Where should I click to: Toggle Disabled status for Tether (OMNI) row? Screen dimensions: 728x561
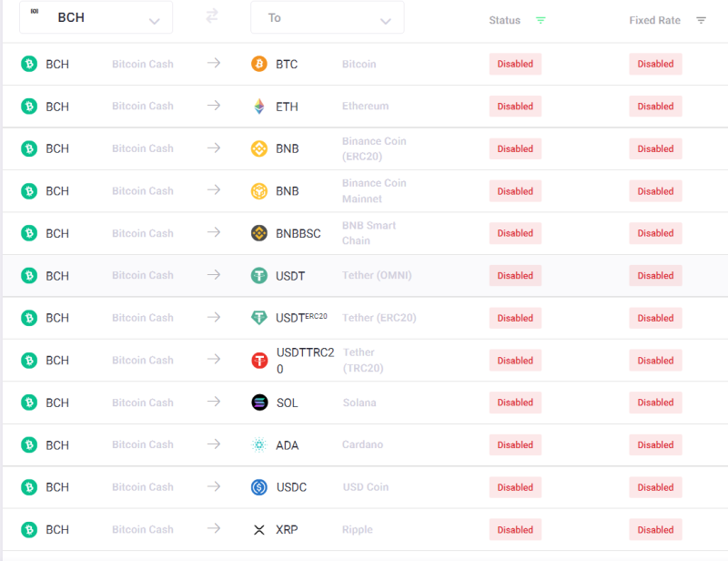(515, 276)
